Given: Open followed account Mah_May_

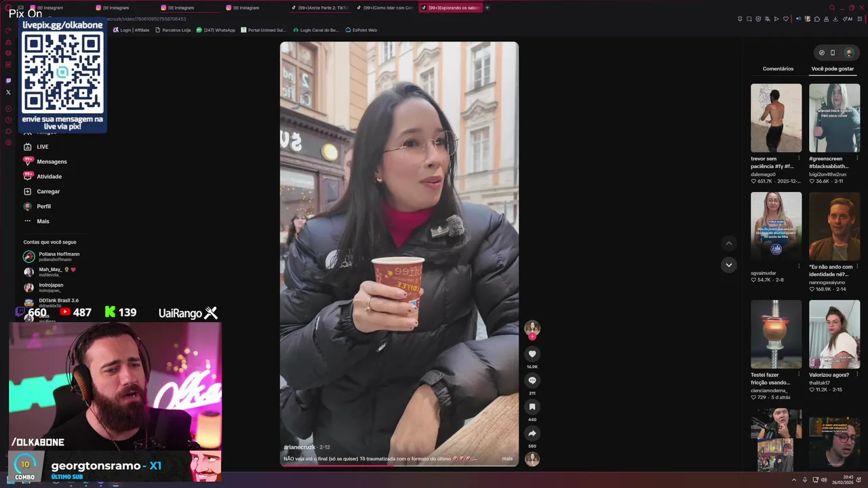Looking at the screenshot, I should point(51,272).
